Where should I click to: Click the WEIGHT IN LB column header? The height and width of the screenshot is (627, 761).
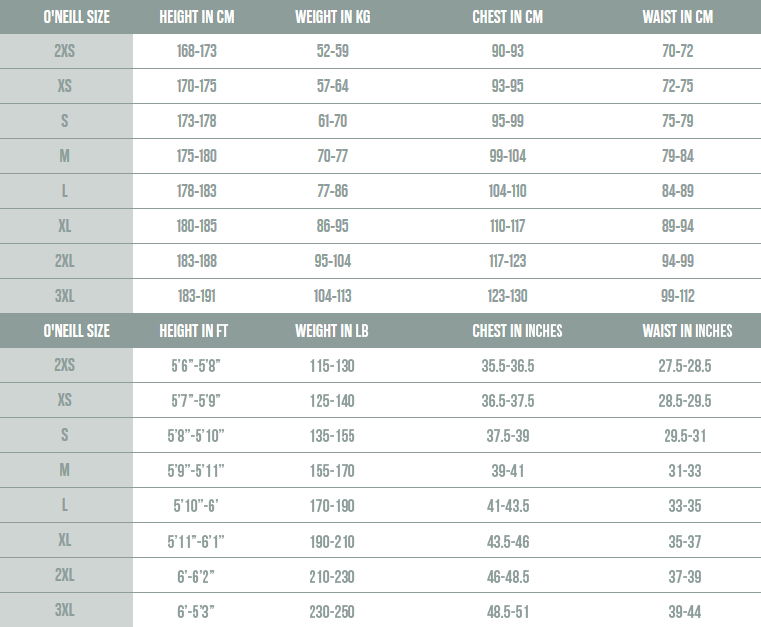pyautogui.click(x=331, y=331)
